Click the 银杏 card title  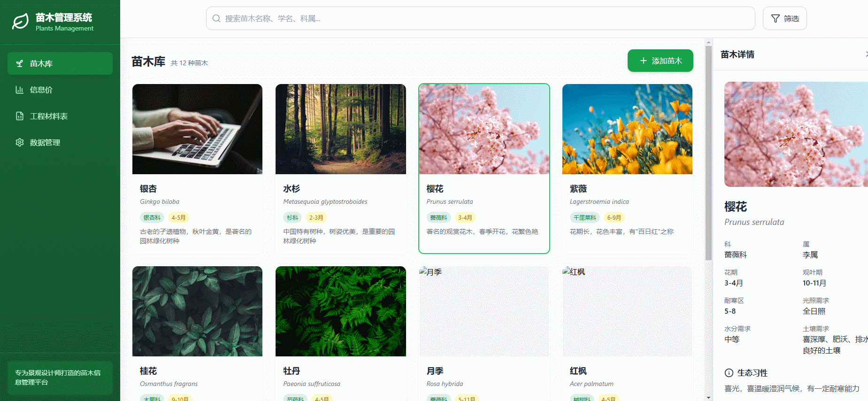[x=148, y=189]
